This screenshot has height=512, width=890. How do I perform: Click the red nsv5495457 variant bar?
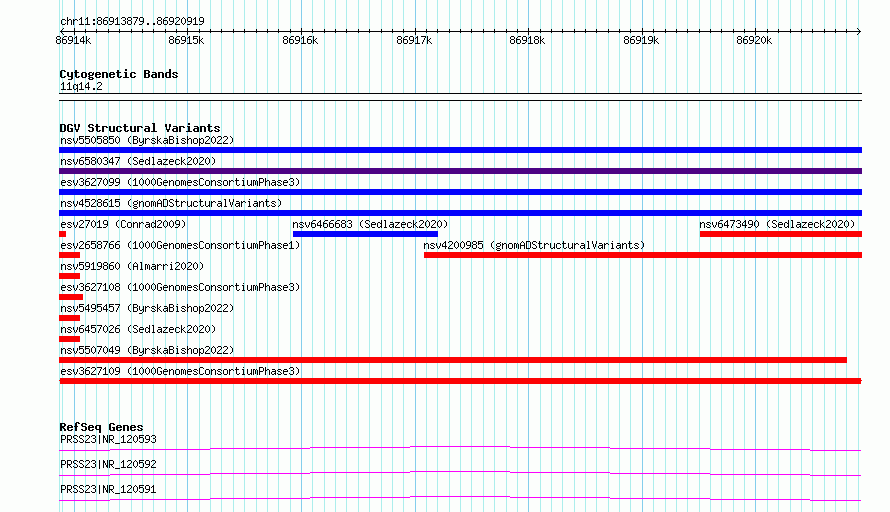click(x=69, y=318)
